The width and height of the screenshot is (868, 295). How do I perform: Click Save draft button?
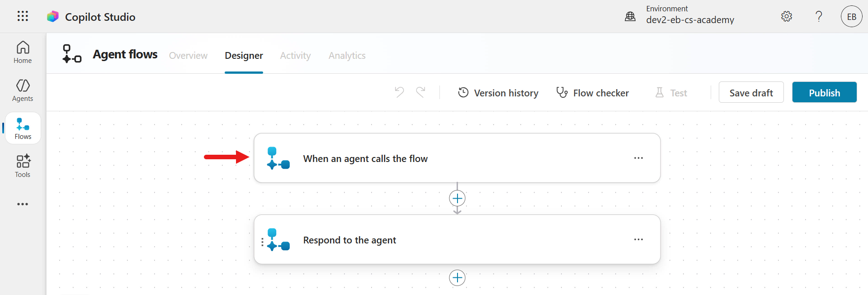tap(750, 92)
